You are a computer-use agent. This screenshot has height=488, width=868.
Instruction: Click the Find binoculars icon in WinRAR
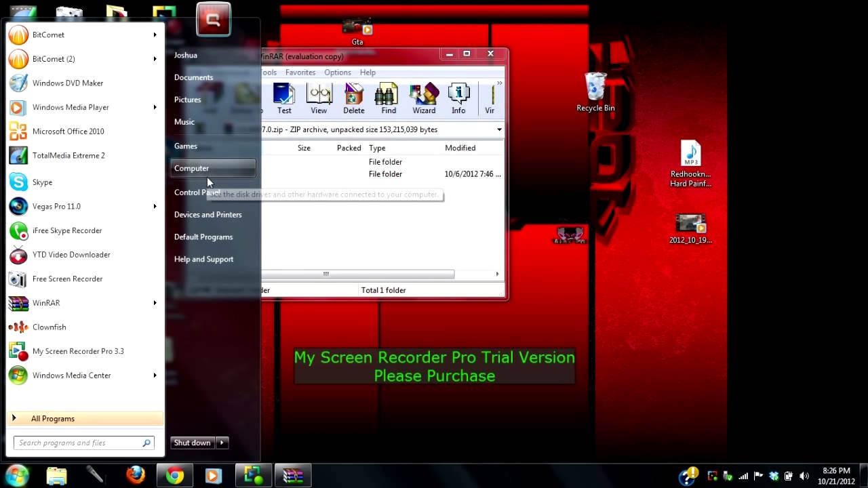coord(389,98)
